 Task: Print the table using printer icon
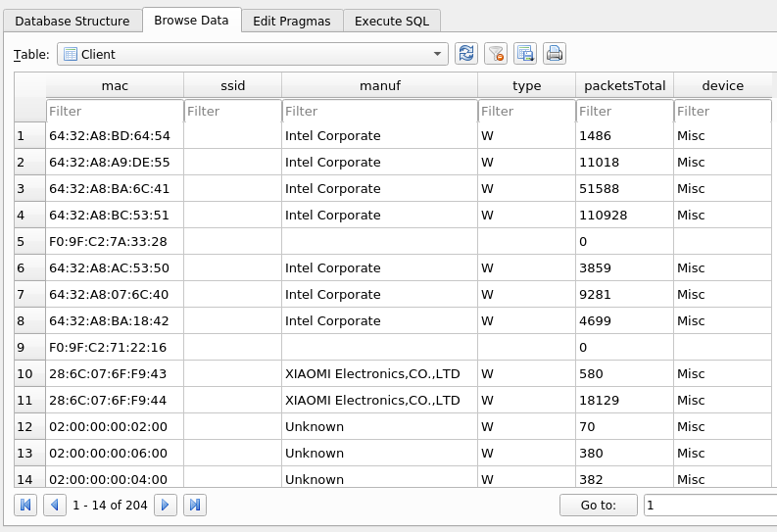tap(555, 54)
